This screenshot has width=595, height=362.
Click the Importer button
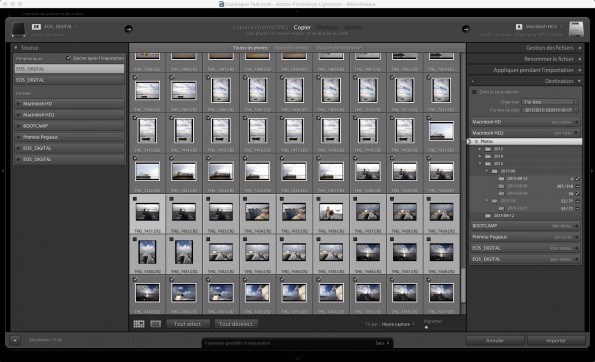pos(556,340)
